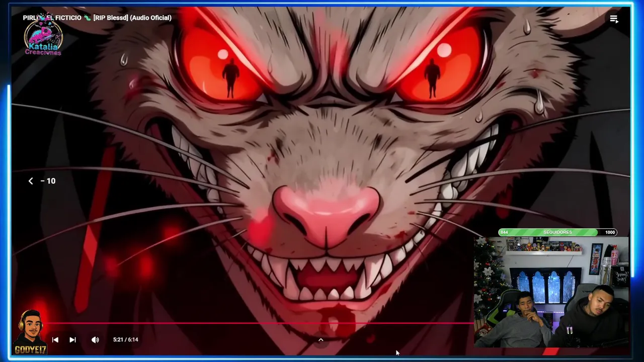
Task: Skip to the previous track
Action: [55, 340]
